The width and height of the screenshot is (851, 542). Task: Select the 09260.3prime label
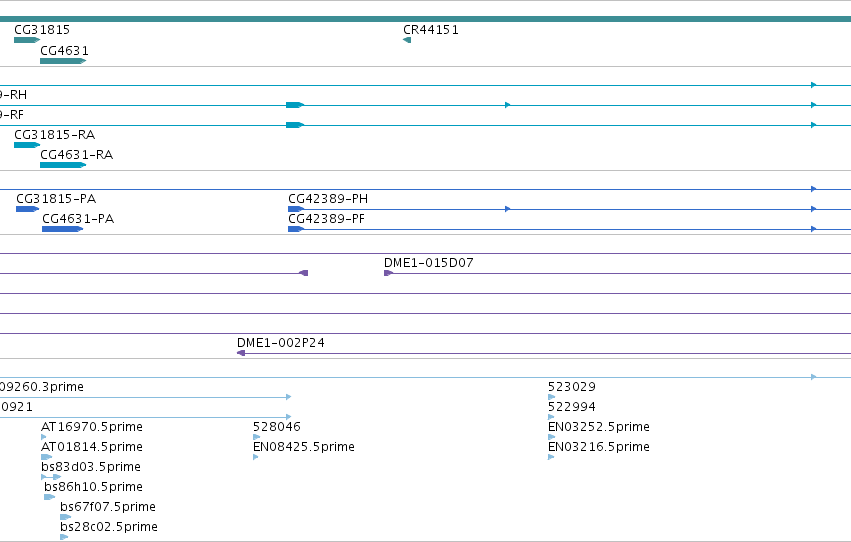click(x=42, y=387)
